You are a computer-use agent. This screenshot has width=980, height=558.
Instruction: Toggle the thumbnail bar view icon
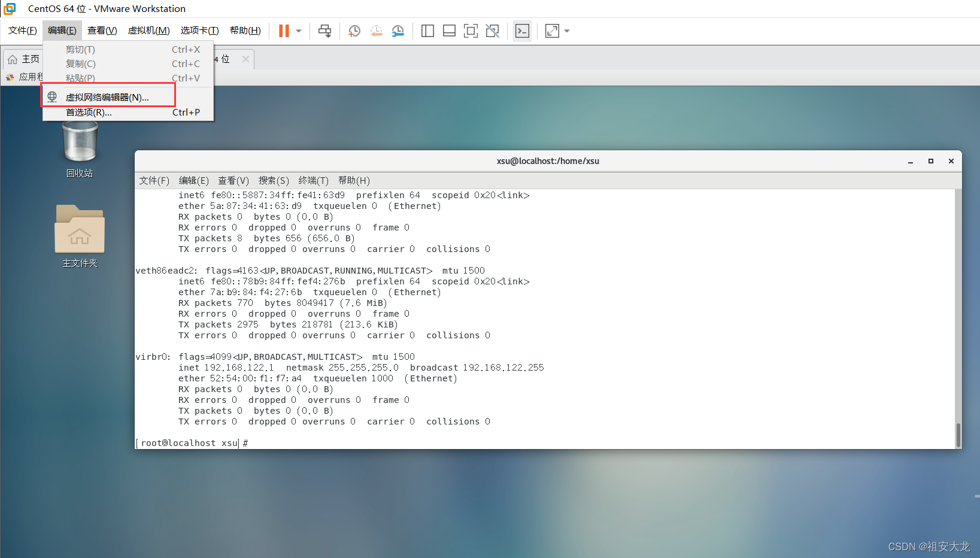tap(449, 31)
